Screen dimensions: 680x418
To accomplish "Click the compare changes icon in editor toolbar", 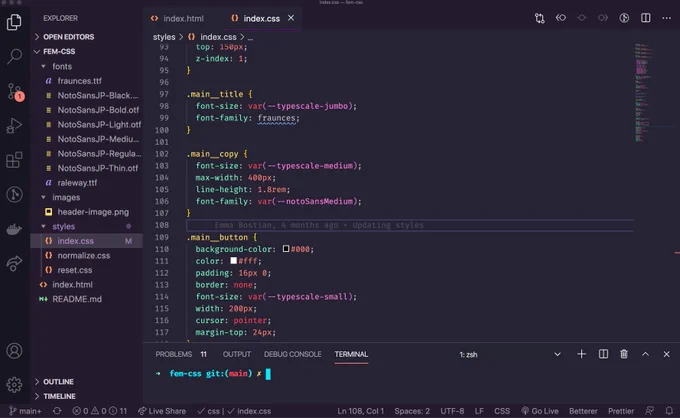I will (539, 18).
